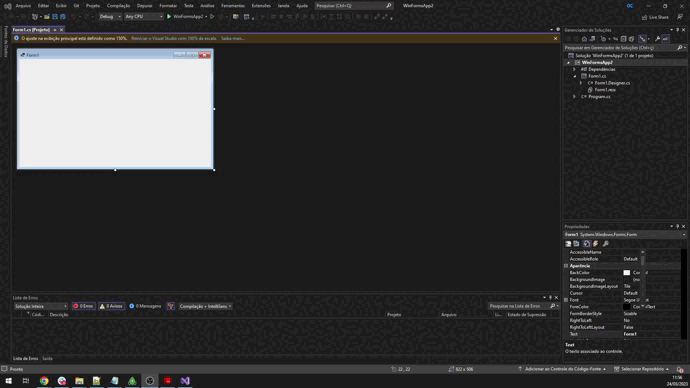Open the Debug configuration dropdown
The image size is (690, 388).
tap(110, 17)
